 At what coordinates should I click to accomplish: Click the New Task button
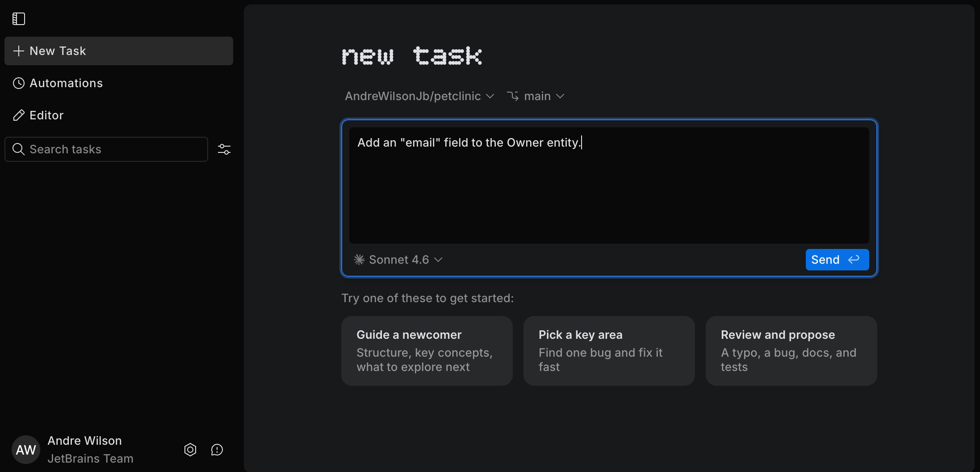tap(119, 51)
